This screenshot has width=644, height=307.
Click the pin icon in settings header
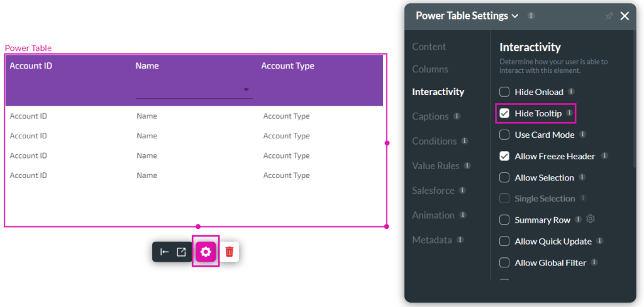pos(608,16)
